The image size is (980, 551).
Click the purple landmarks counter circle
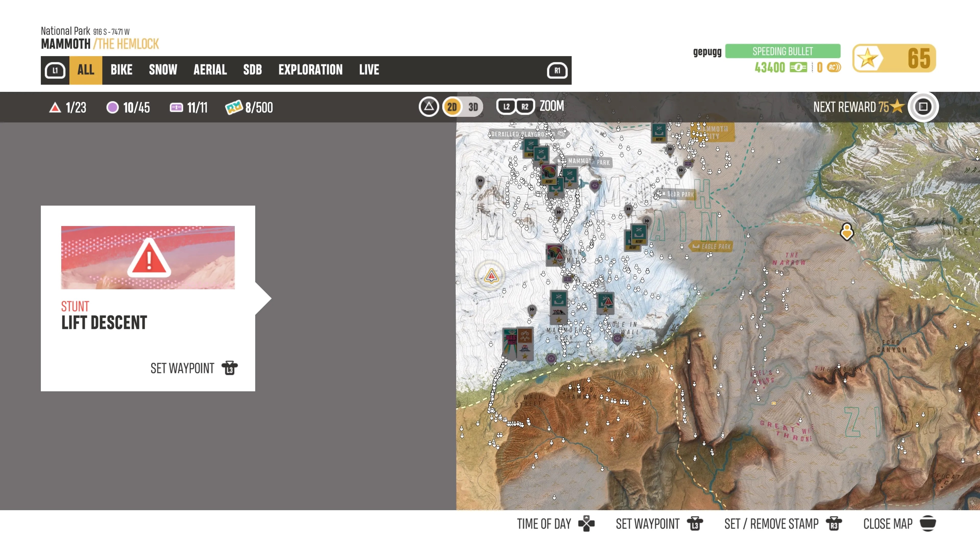pos(112,108)
